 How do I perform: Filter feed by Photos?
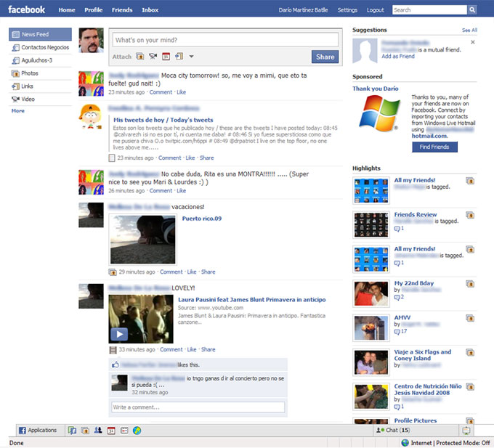tap(41, 73)
